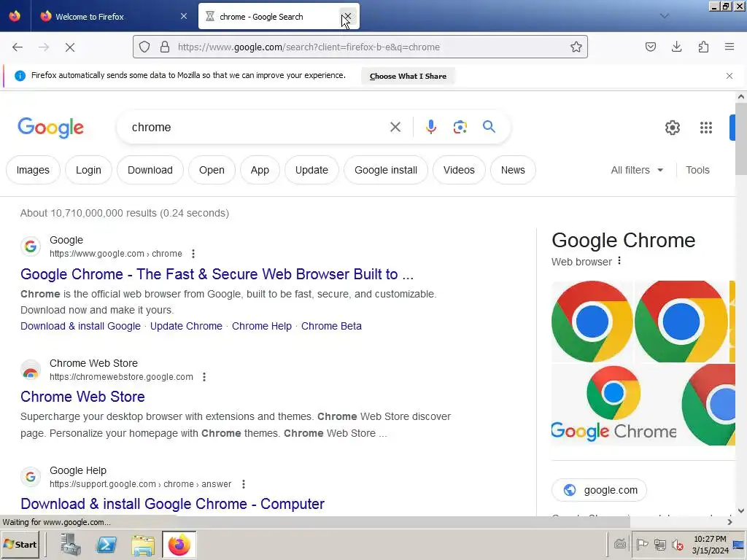Screen dimensions: 747x560
Task: Open search Tools
Action: pyautogui.click(x=697, y=170)
